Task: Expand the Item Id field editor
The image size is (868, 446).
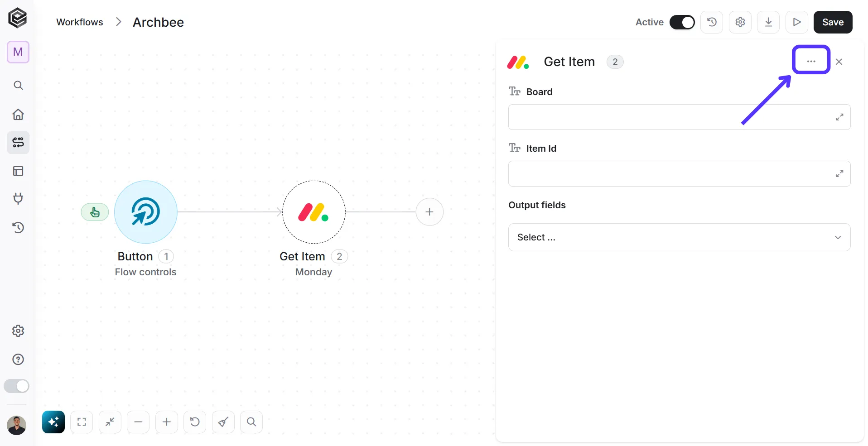Action: coord(839,174)
